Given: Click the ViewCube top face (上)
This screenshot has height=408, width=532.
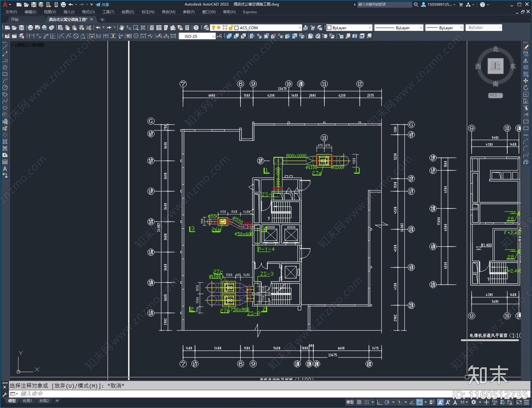Looking at the screenshot, I should point(495,66).
